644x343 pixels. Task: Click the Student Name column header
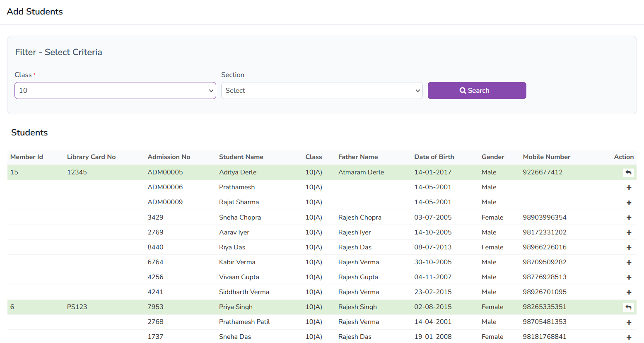[x=241, y=157]
